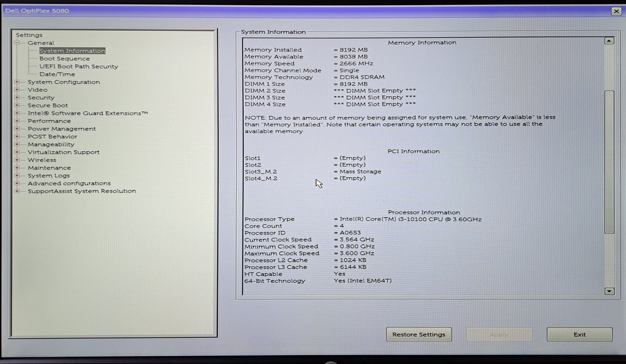Click the DDR4 SDRAM memory technology value

(x=359, y=77)
